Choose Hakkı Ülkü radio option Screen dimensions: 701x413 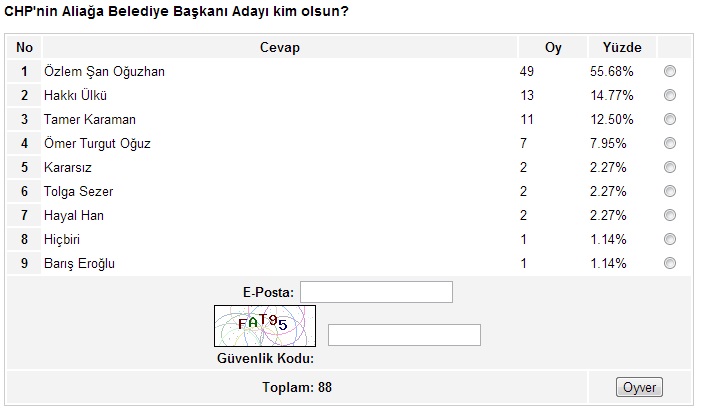[670, 96]
